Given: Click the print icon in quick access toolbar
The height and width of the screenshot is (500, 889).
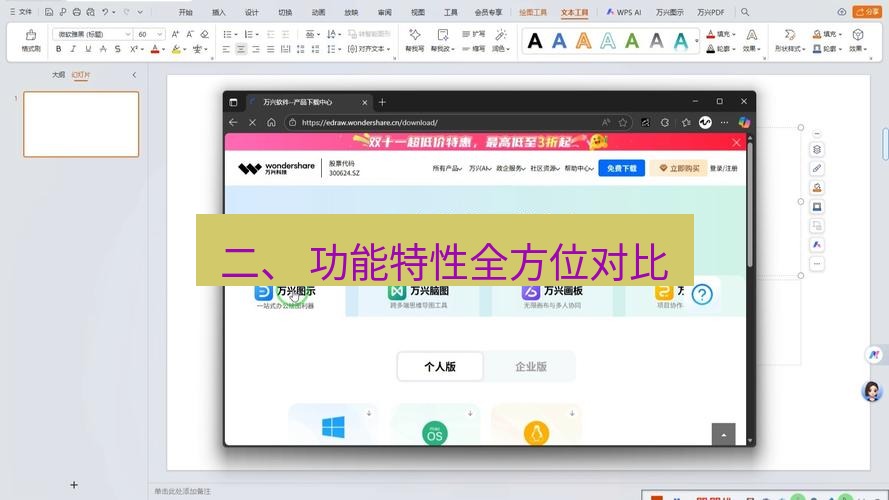Looking at the screenshot, I should coord(77,12).
